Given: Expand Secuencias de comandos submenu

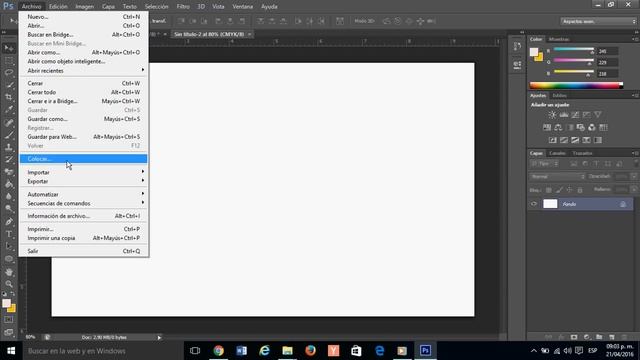Looking at the screenshot, I should tap(85, 203).
